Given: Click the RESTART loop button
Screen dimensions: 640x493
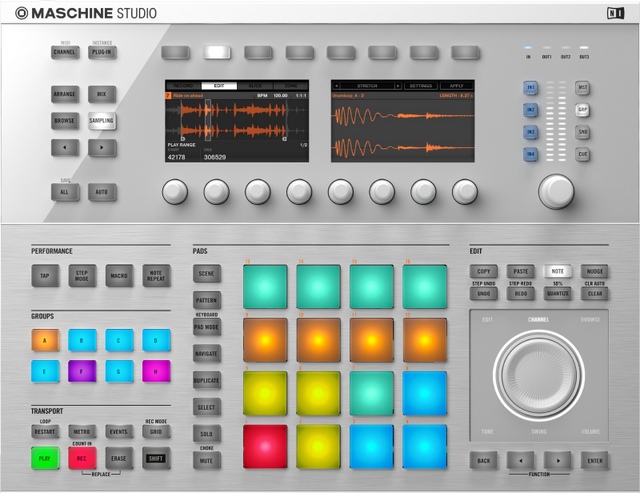Looking at the screenshot, I should 45,432.
